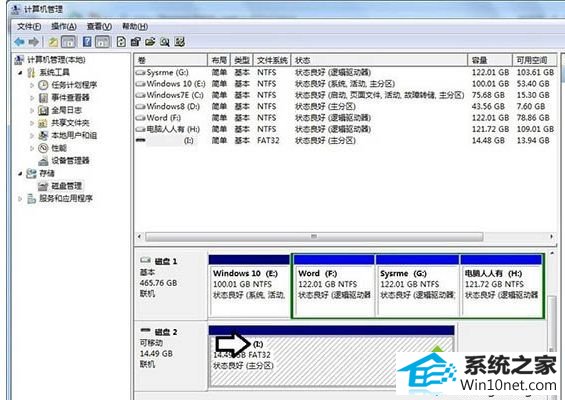This screenshot has width=565, height=400.
Task: Open the 操作(A) menu
Action: pyautogui.click(x=64, y=27)
